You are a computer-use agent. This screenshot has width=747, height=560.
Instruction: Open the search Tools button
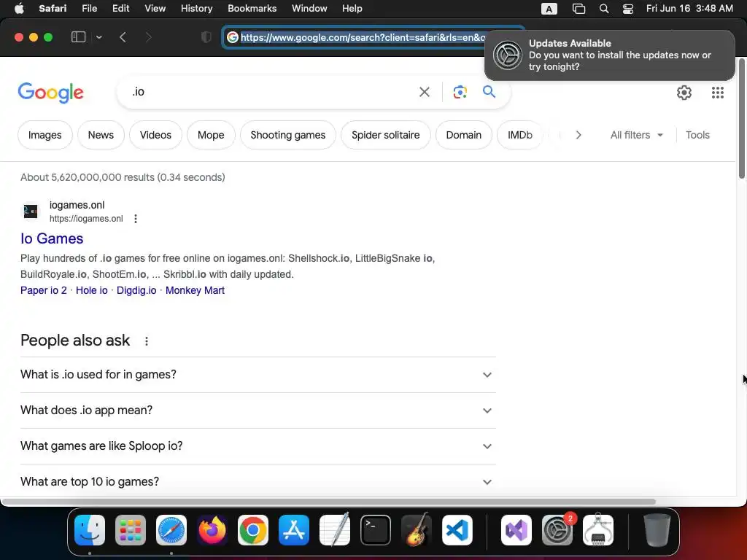pos(697,135)
